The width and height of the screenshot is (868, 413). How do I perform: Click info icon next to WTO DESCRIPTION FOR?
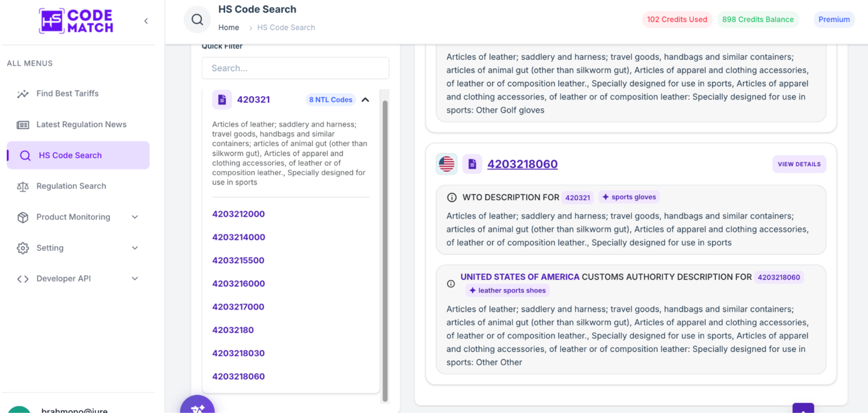click(x=452, y=198)
